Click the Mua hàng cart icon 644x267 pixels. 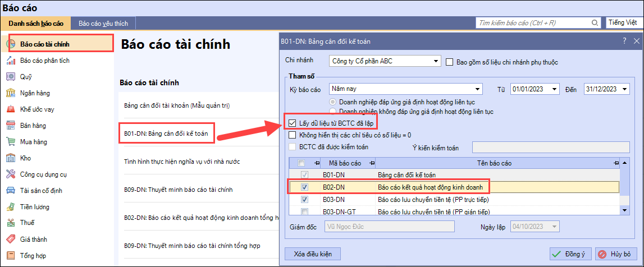[x=10, y=142]
